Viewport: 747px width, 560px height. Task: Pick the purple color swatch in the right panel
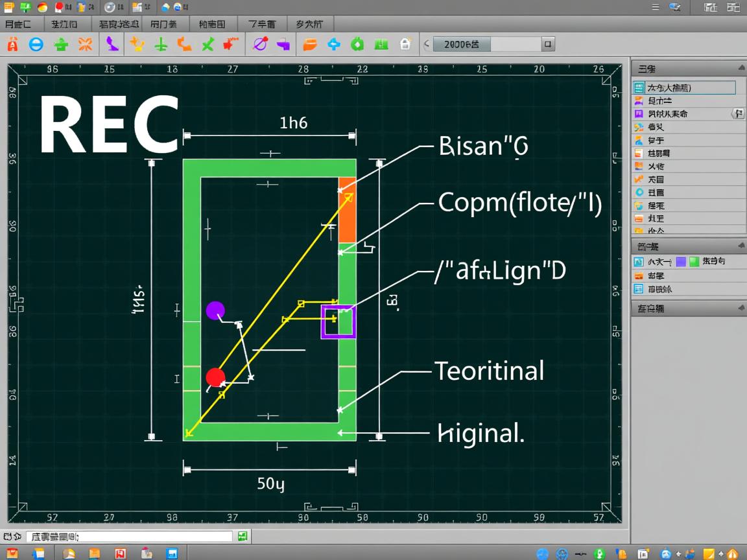pos(681,262)
